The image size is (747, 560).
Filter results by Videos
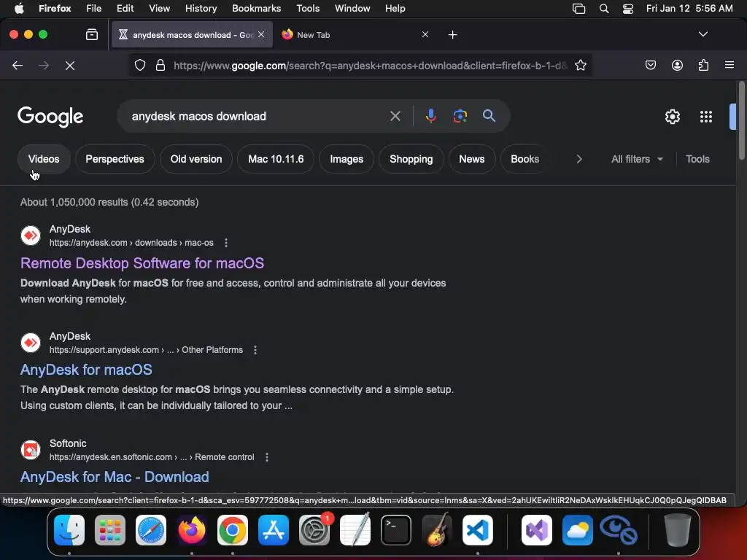(44, 159)
